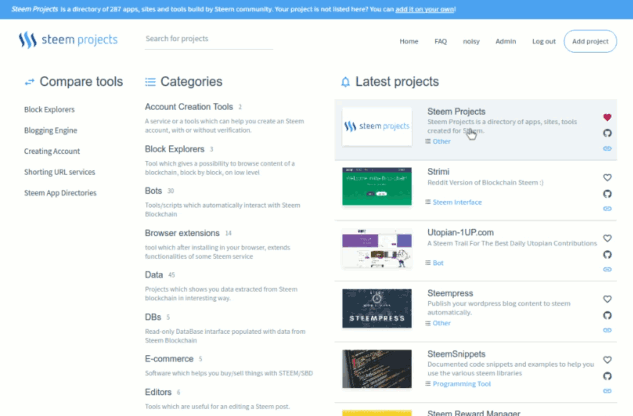Open website link icon for Steem Projects
Screen dimensions: 633x416
[x=607, y=148]
